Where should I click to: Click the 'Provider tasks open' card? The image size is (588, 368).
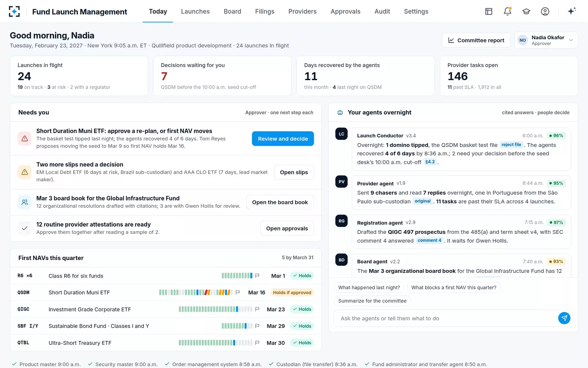pyautogui.click(x=509, y=76)
